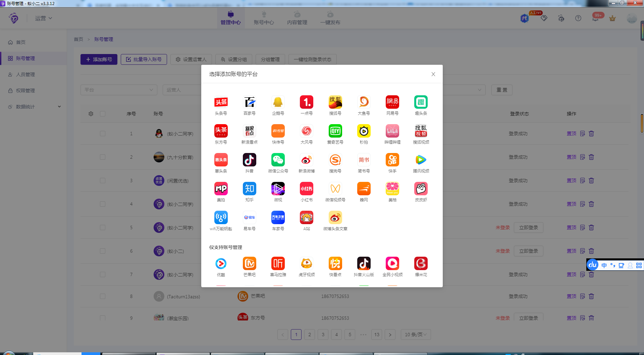Choose the 美拍 platform icon
Image resolution: width=644 pixels, height=355 pixels.
221,189
